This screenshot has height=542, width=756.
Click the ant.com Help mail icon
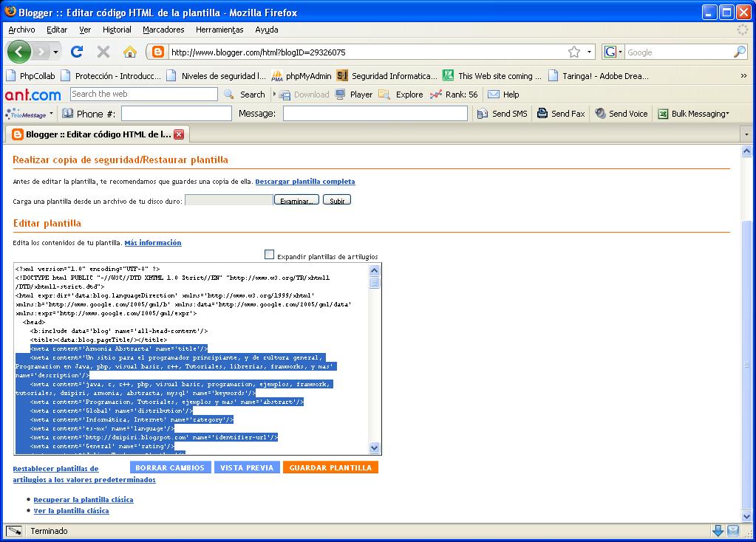click(x=493, y=95)
